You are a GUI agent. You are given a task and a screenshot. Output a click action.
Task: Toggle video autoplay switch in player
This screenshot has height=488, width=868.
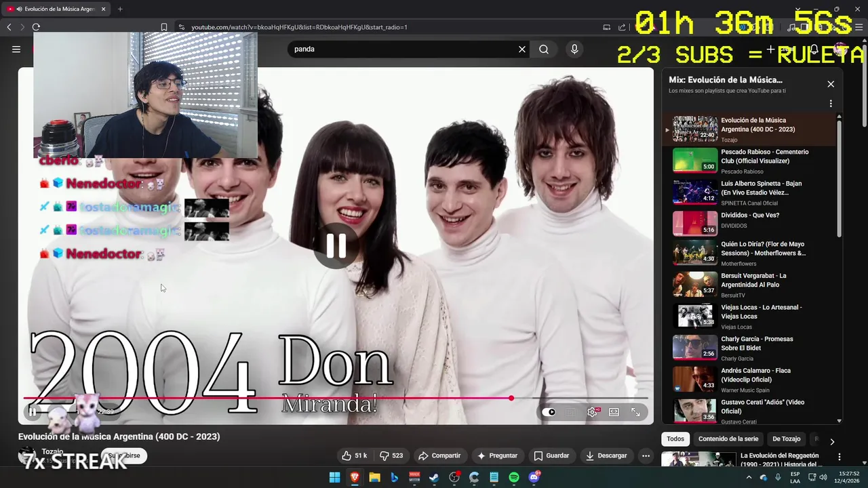(549, 412)
